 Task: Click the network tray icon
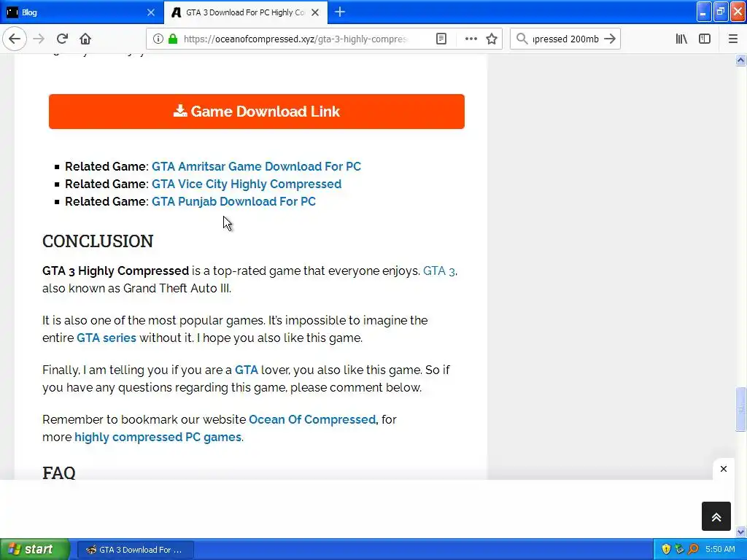[x=679, y=549]
